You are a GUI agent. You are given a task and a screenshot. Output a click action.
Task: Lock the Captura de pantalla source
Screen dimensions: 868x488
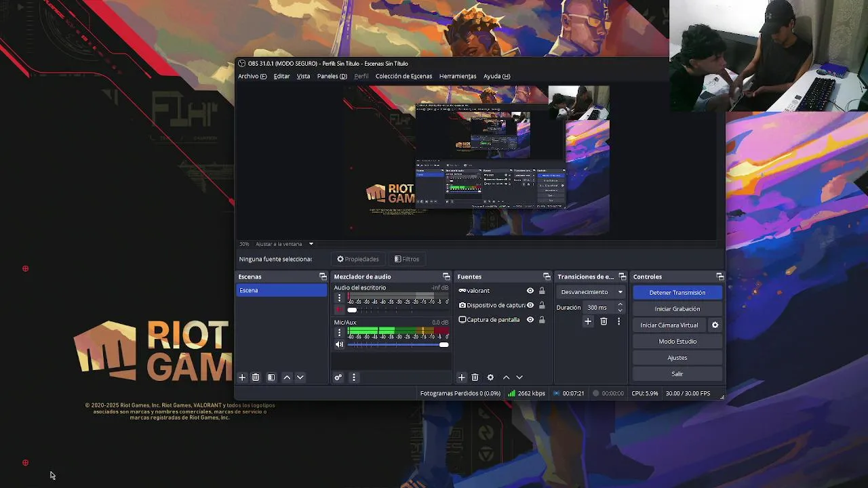coord(542,320)
